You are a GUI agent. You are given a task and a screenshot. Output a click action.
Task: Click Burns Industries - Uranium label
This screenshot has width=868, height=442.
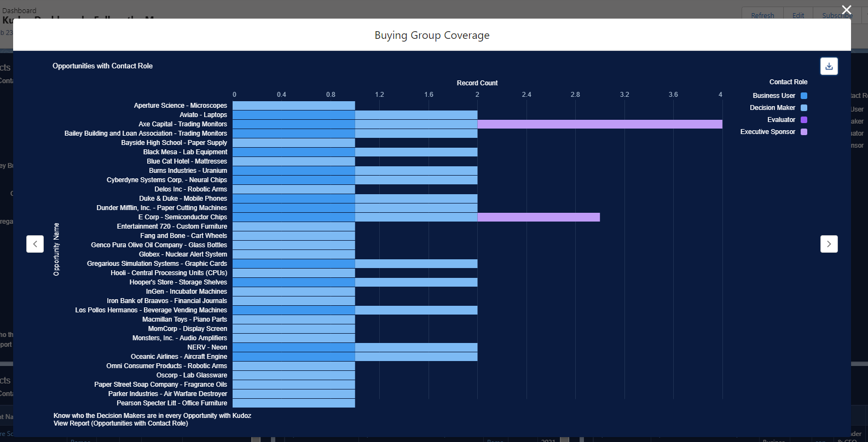click(x=188, y=171)
